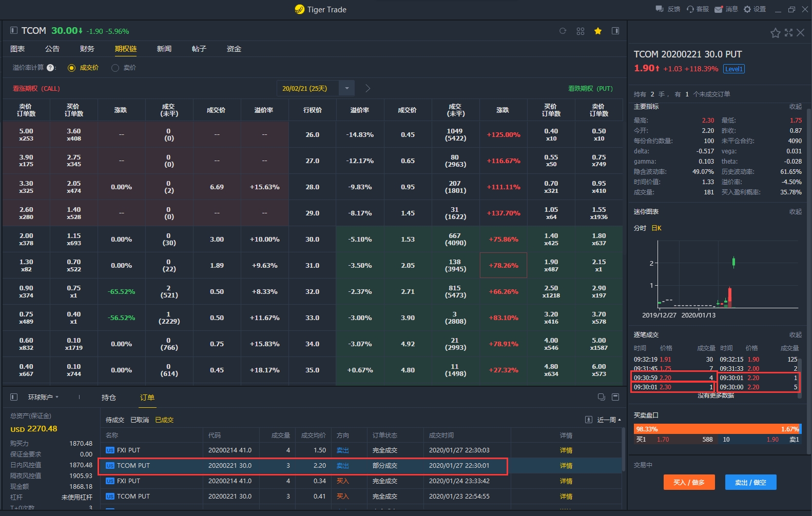
Task: Switch to the 订单 orders tab
Action: pyautogui.click(x=147, y=398)
